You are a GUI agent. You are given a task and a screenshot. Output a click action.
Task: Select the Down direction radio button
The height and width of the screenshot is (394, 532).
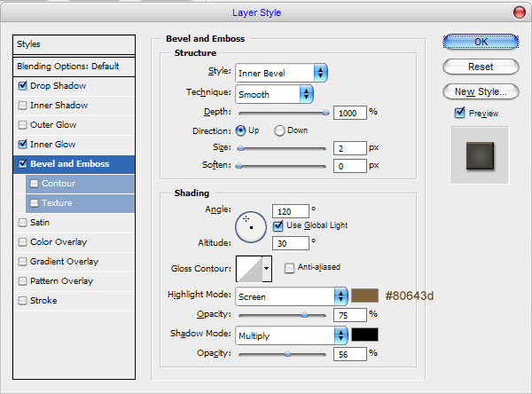(279, 130)
